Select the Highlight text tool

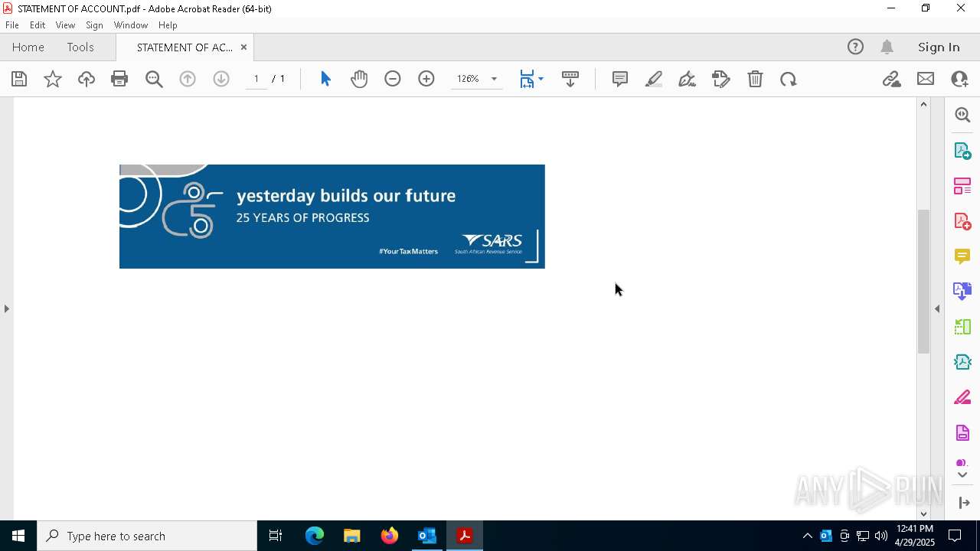(x=654, y=79)
